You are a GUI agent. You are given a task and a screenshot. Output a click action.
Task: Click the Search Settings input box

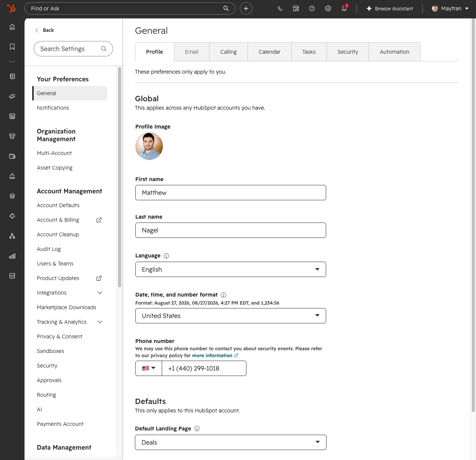coord(73,49)
